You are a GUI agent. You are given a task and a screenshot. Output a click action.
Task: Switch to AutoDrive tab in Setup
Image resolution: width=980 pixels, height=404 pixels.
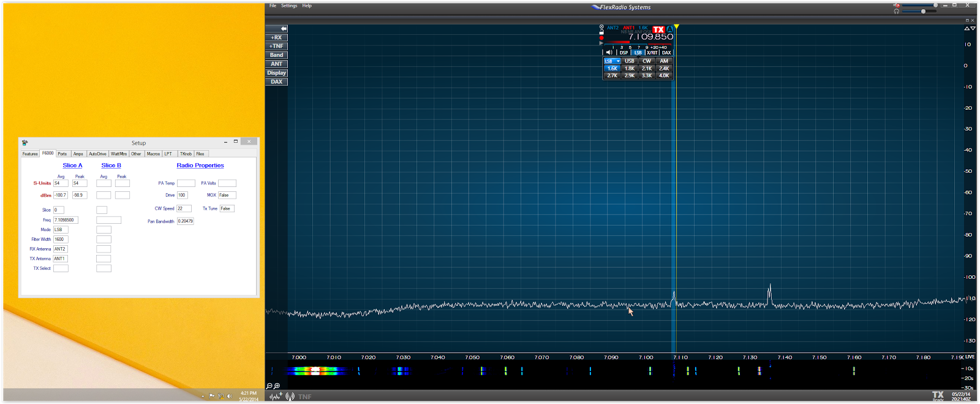pos(97,154)
